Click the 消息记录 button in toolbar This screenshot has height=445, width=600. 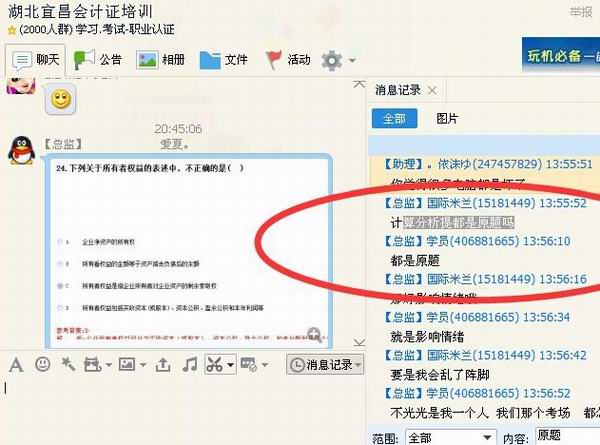[x=325, y=365]
